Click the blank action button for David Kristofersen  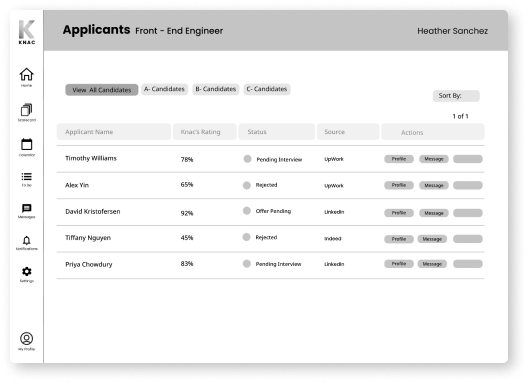pos(468,213)
